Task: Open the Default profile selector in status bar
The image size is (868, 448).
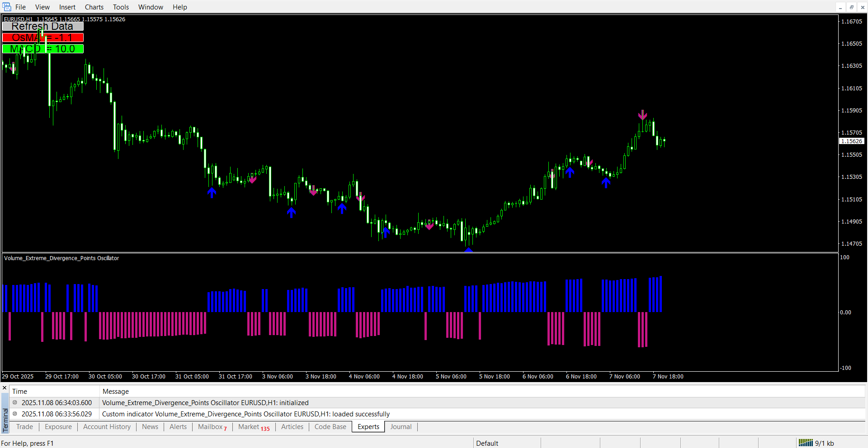Action: click(x=487, y=443)
